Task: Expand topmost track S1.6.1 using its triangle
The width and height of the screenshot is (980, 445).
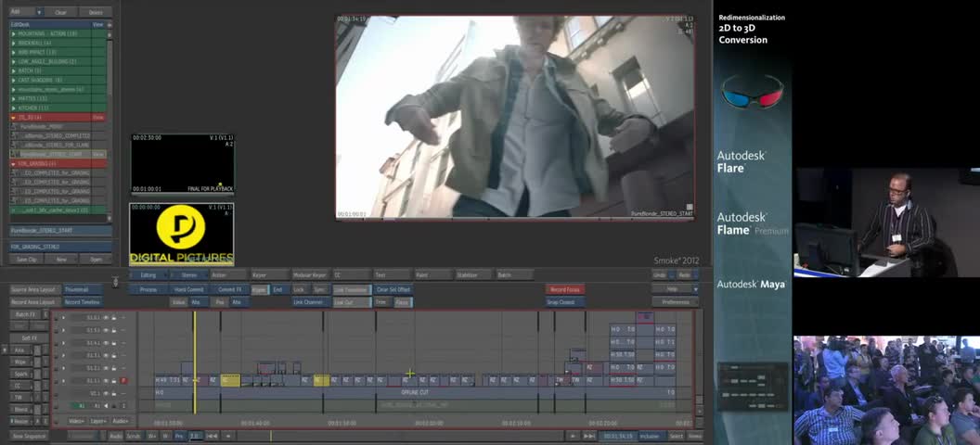Action: (x=63, y=318)
